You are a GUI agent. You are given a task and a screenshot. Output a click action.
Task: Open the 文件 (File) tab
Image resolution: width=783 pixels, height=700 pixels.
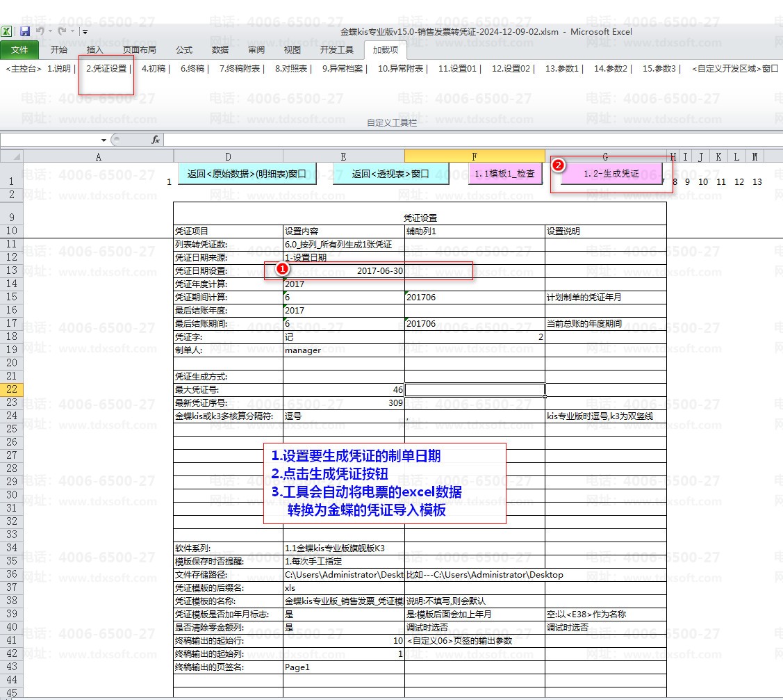pyautogui.click(x=19, y=50)
